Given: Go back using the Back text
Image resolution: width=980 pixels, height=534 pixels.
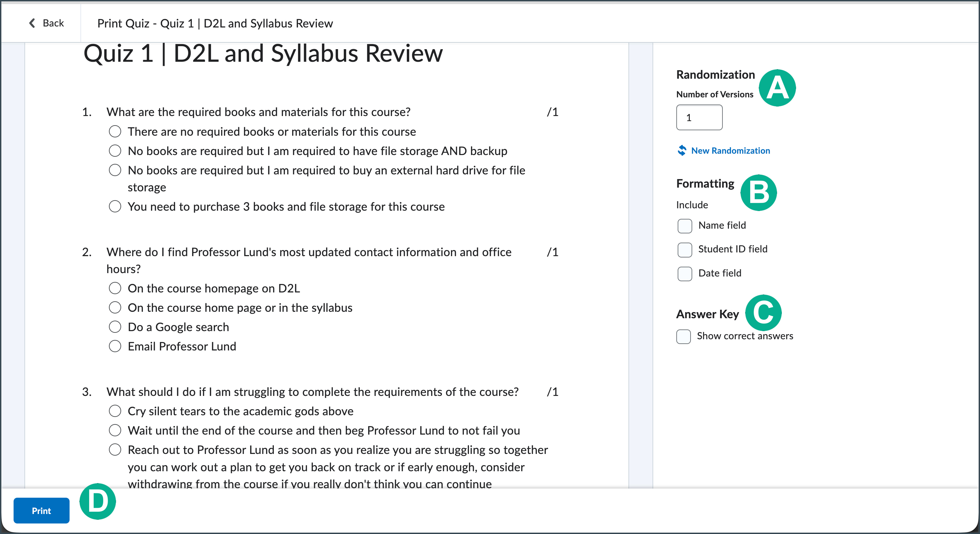Looking at the screenshot, I should click(x=53, y=23).
